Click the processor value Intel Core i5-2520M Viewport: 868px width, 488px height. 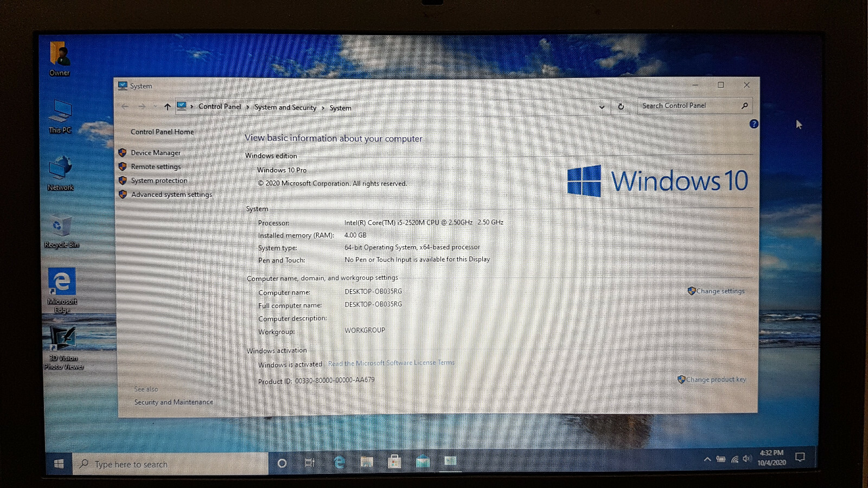[424, 222]
